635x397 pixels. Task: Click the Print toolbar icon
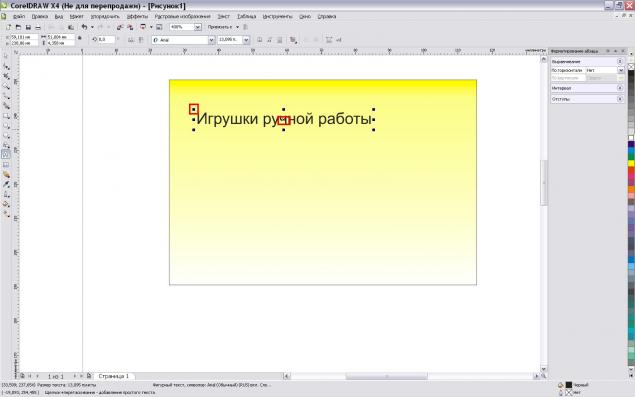(38, 27)
